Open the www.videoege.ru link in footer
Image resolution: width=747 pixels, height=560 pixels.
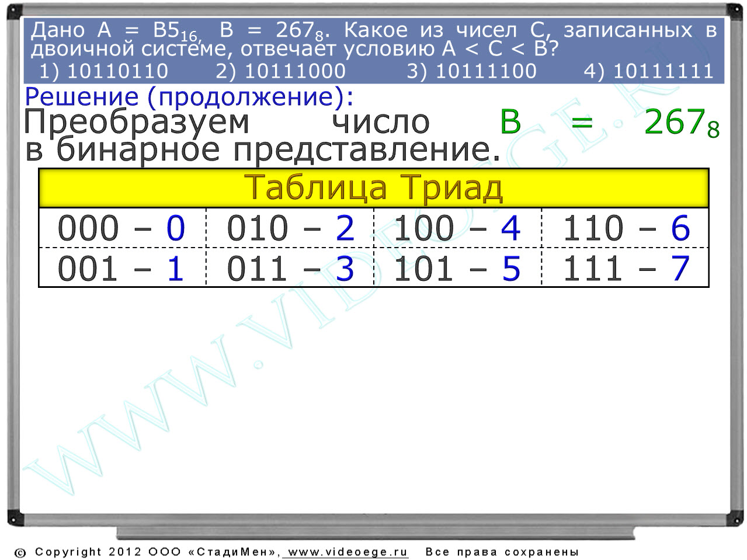[348, 552]
